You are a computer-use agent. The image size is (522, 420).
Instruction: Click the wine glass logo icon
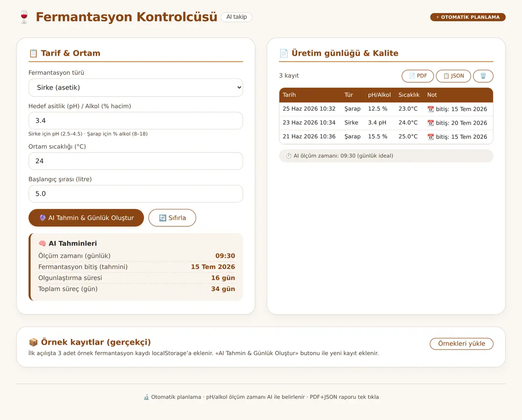24,17
